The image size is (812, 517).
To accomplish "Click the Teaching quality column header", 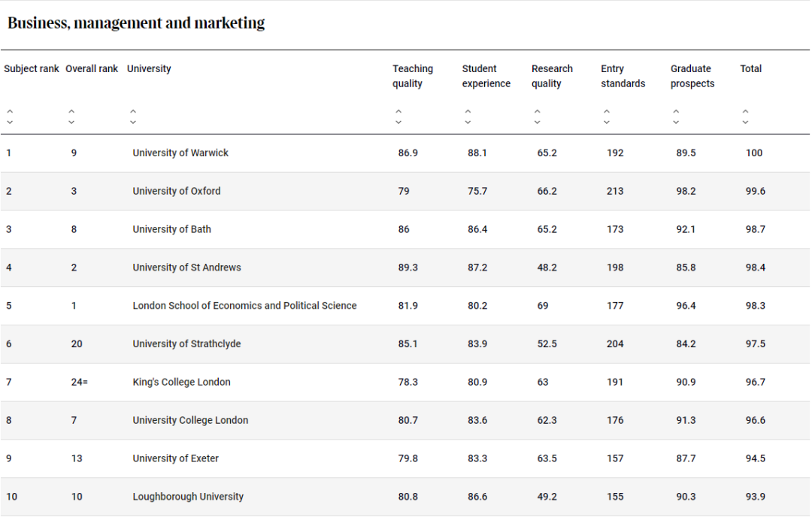I will pos(412,76).
